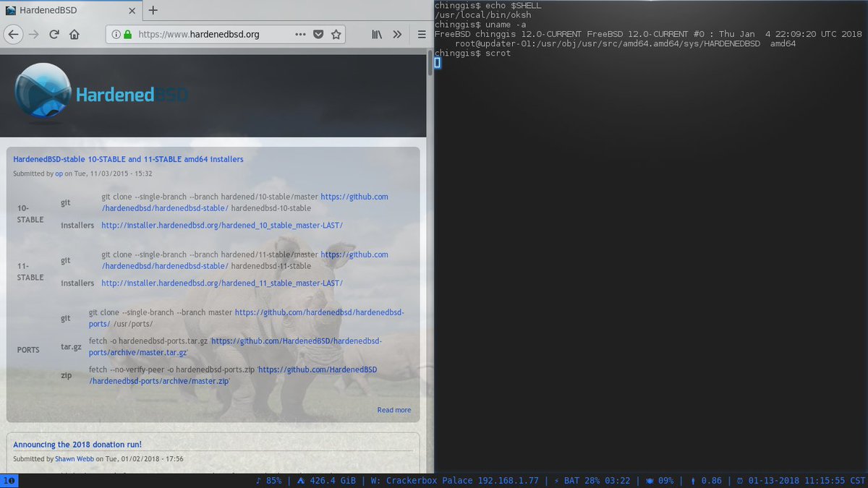This screenshot has height=488, width=868.
Task: Open the 11-STABLE github hardenedbsd-stable link
Action: pos(245,260)
